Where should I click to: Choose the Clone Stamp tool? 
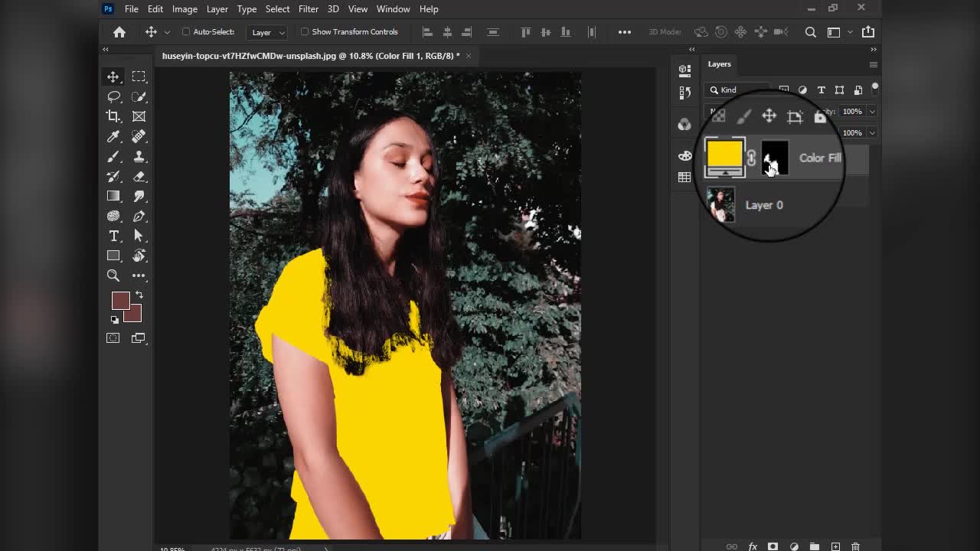point(139,156)
